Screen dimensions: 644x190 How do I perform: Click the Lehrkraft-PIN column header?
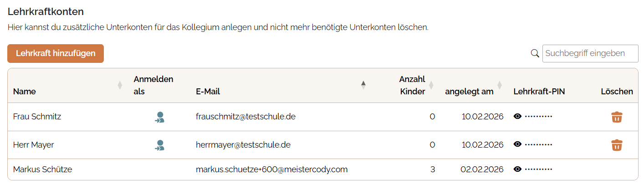click(539, 92)
